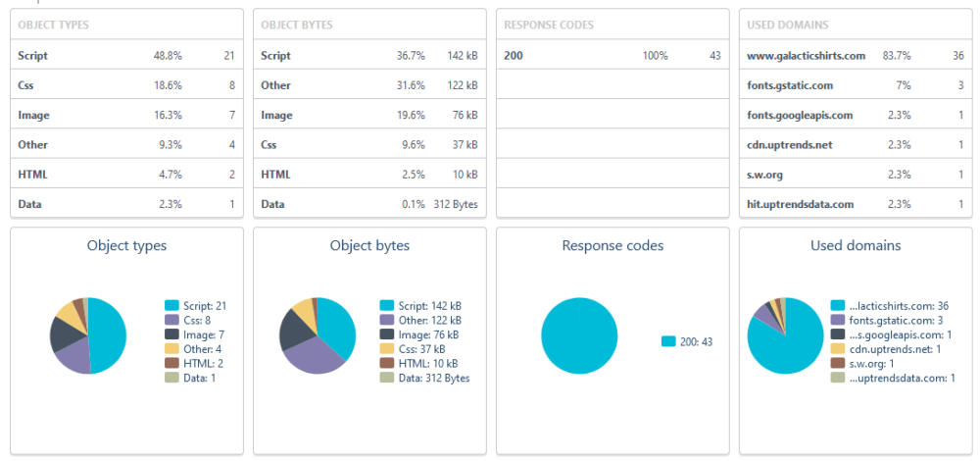The width and height of the screenshot is (980, 461).
Task: Click color swatch beside "Css: 37 kB"
Action: pos(387,349)
